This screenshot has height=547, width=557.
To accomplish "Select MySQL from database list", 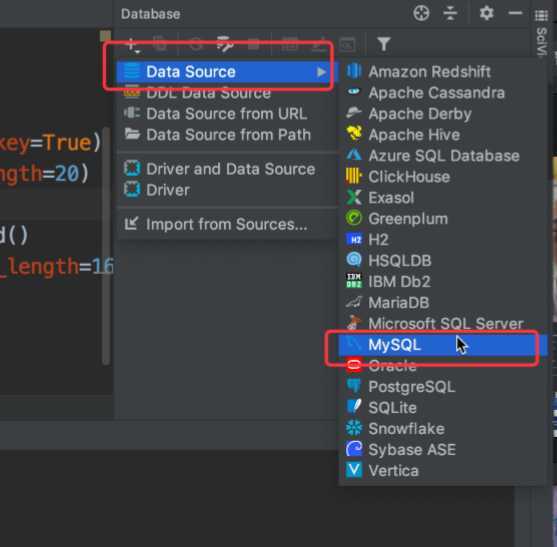I will 443,345.
